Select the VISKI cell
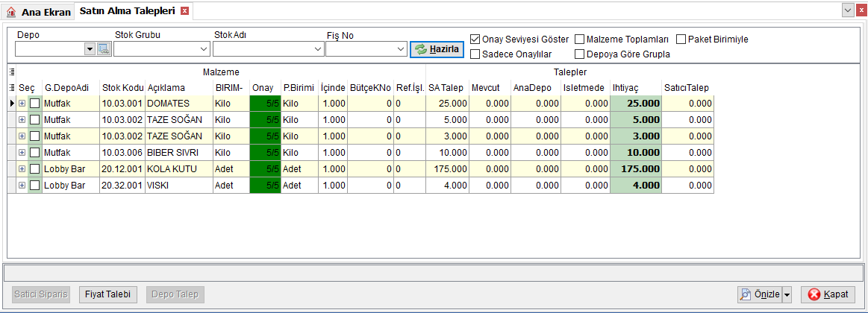 click(179, 186)
